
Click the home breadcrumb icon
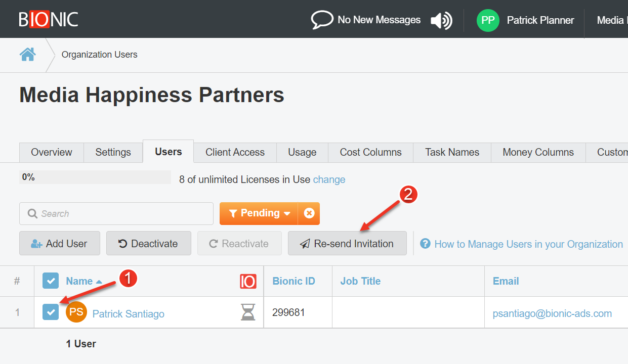27,54
